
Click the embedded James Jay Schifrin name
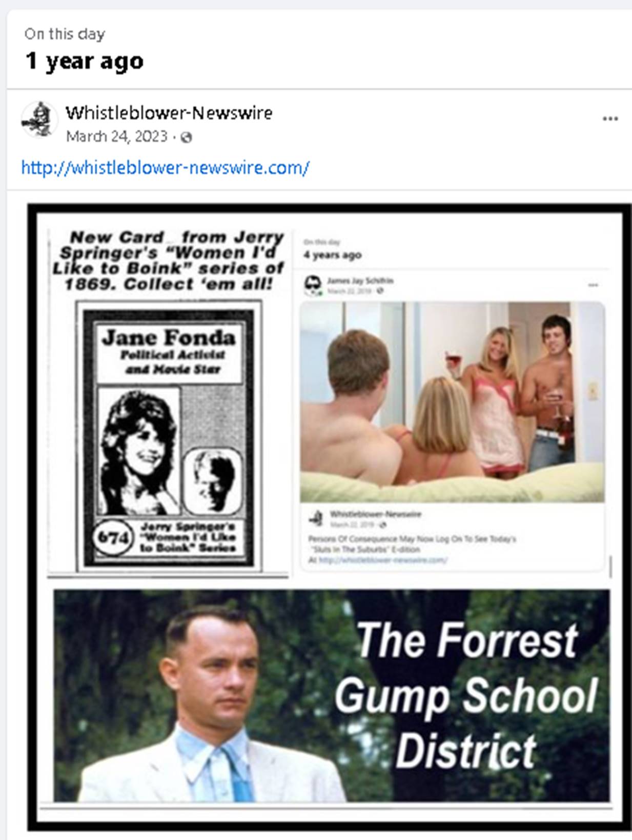(360, 281)
